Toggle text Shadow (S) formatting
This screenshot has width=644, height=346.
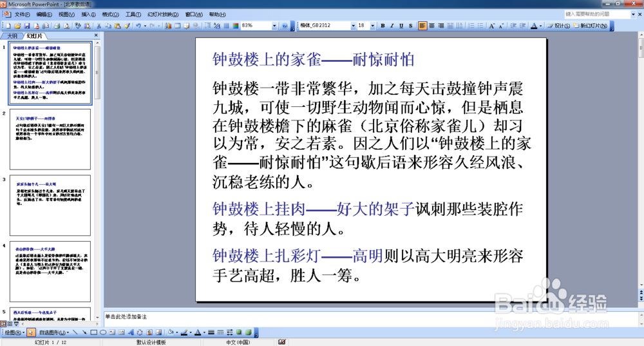pyautogui.click(x=411, y=26)
